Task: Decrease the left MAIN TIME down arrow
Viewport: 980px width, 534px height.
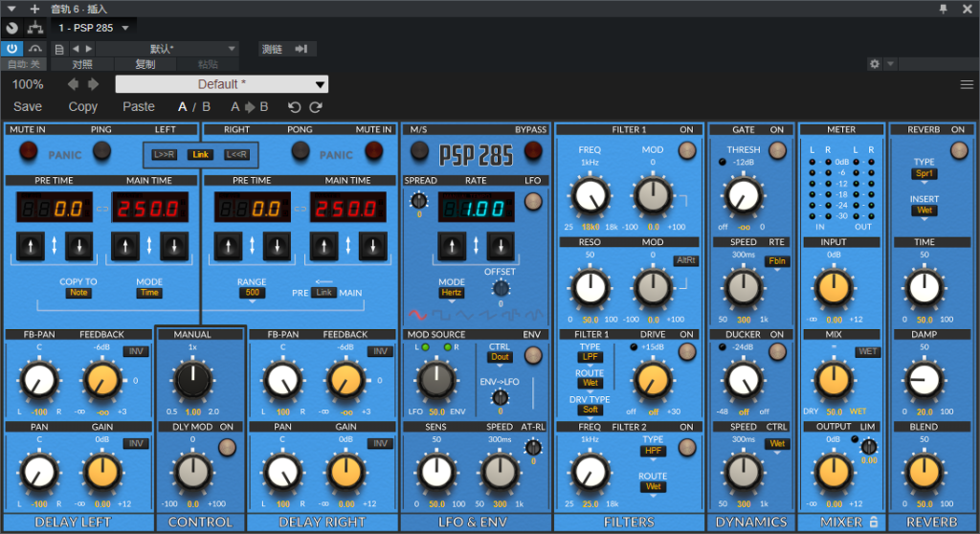Action: coord(174,246)
